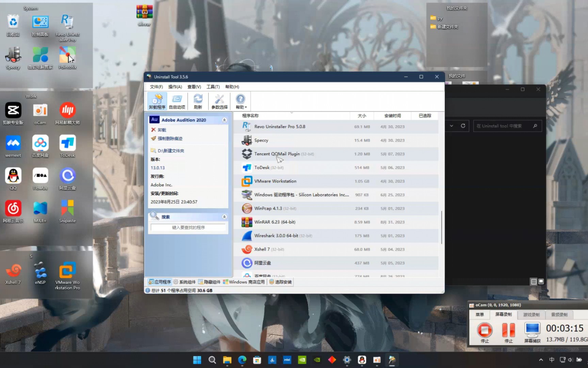Select the WinRAR 6.23 (64-bit) icon
This screenshot has width=588, height=368.
247,222
